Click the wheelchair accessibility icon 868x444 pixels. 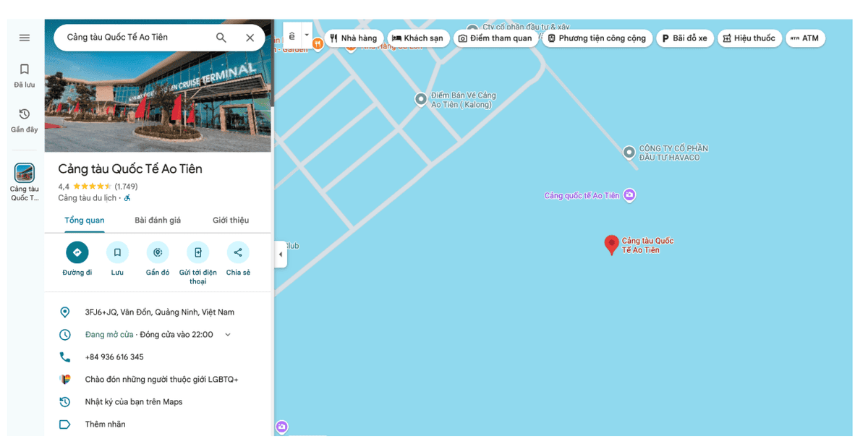coord(127,198)
